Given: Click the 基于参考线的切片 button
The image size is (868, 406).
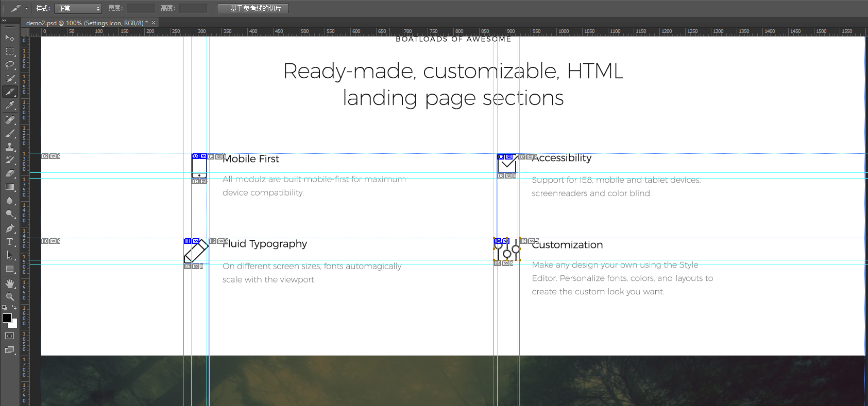Looking at the screenshot, I should click(x=253, y=8).
